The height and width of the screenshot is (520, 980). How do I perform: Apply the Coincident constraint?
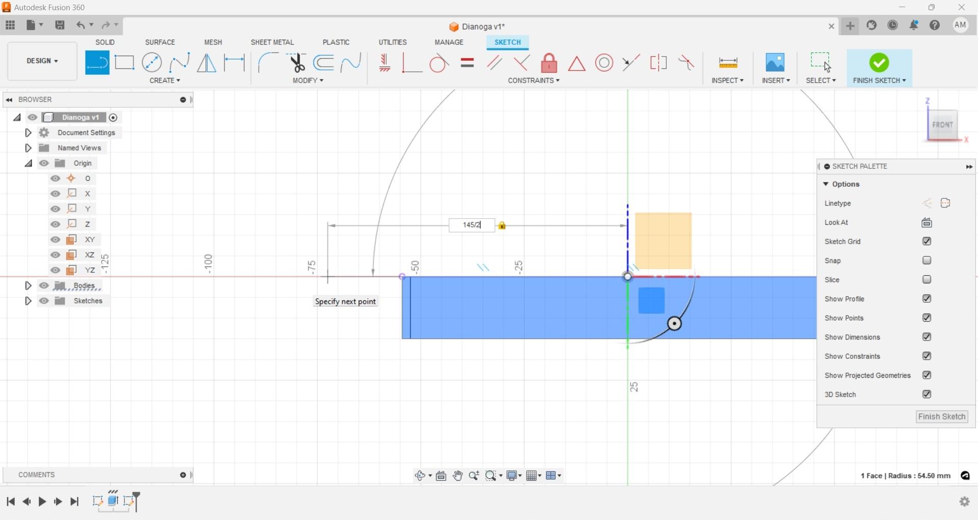pos(412,63)
